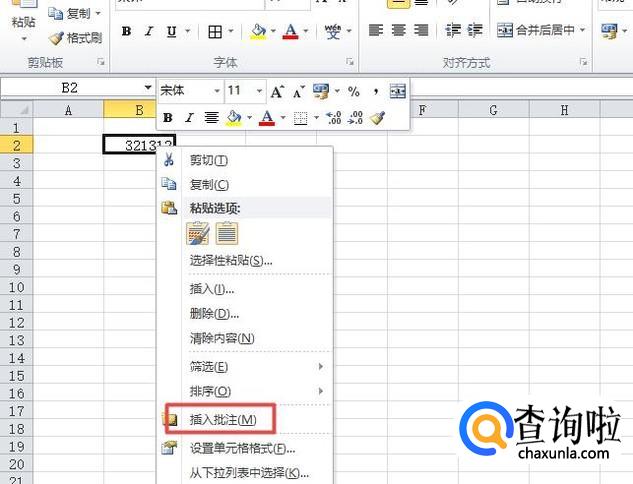Screen dimensions: 633x484
Task: Click the percent style icon in mini toolbar
Action: tap(353, 91)
